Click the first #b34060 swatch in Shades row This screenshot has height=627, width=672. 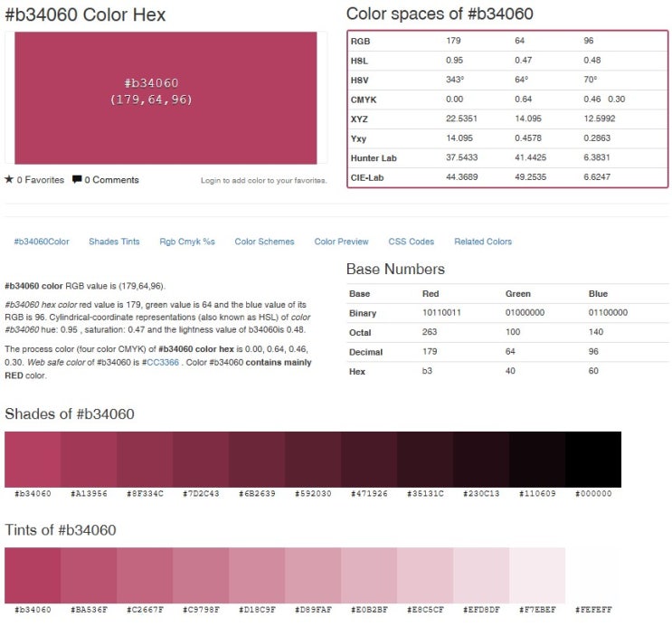coord(33,460)
